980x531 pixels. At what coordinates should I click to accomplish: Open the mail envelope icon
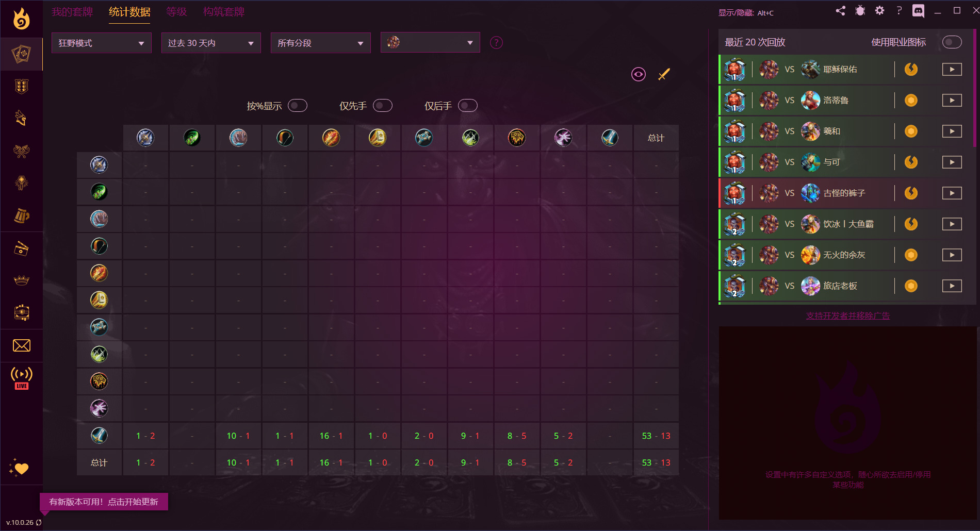click(21, 345)
